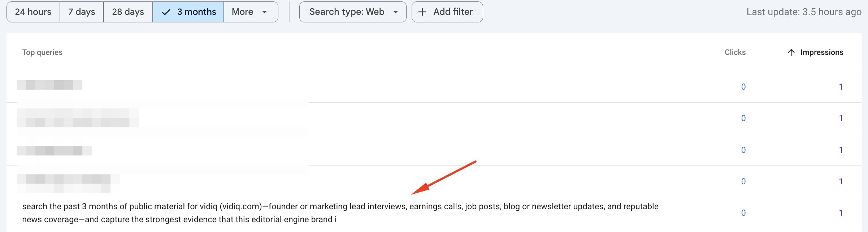The image size is (868, 232).
Task: Click the dropdown arrow on the More button
Action: pos(265,12)
